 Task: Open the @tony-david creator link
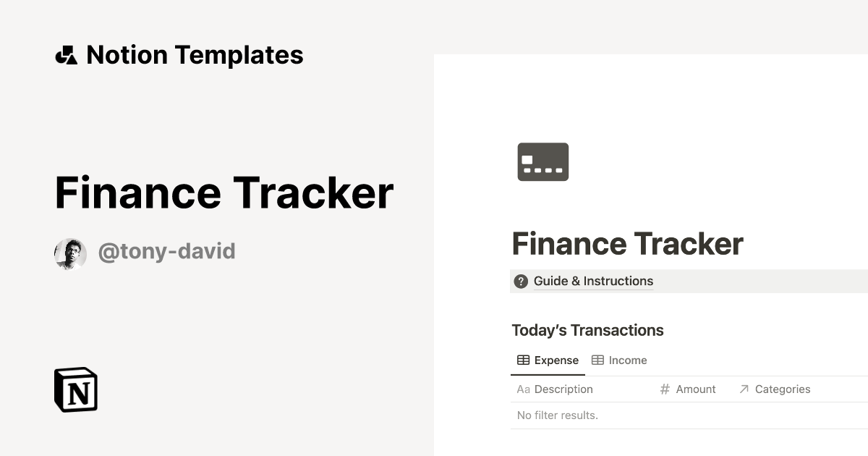coord(166,252)
